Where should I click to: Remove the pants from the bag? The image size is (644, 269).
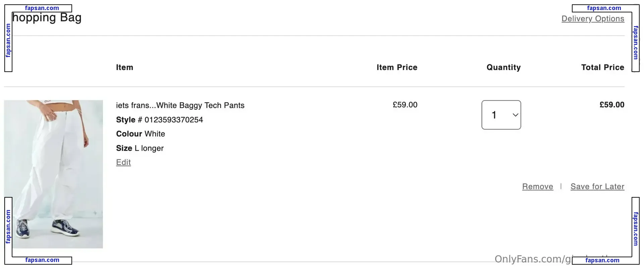[537, 187]
